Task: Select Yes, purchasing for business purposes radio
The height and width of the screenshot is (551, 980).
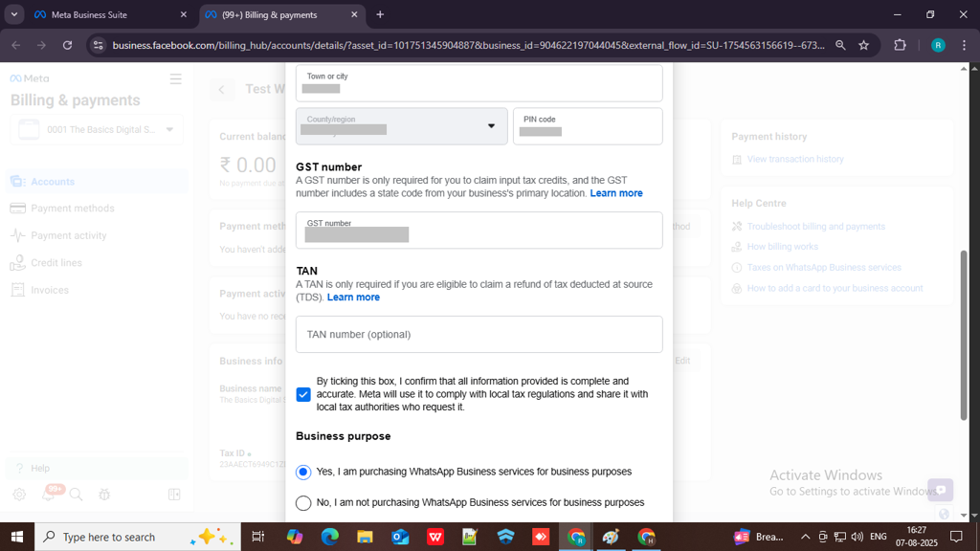Action: [303, 472]
